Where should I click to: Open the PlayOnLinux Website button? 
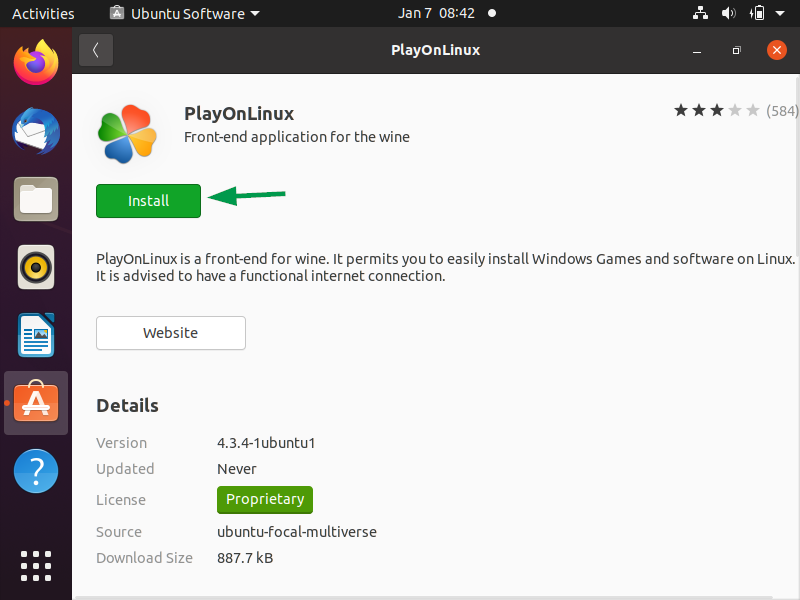click(x=171, y=333)
